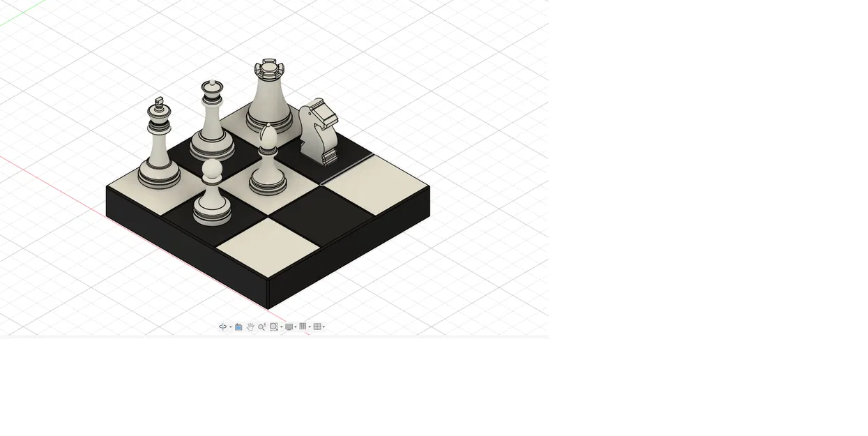Image resolution: width=868 pixels, height=436 pixels.
Task: Open the Orbit type dropdown arrow
Action: (x=231, y=327)
